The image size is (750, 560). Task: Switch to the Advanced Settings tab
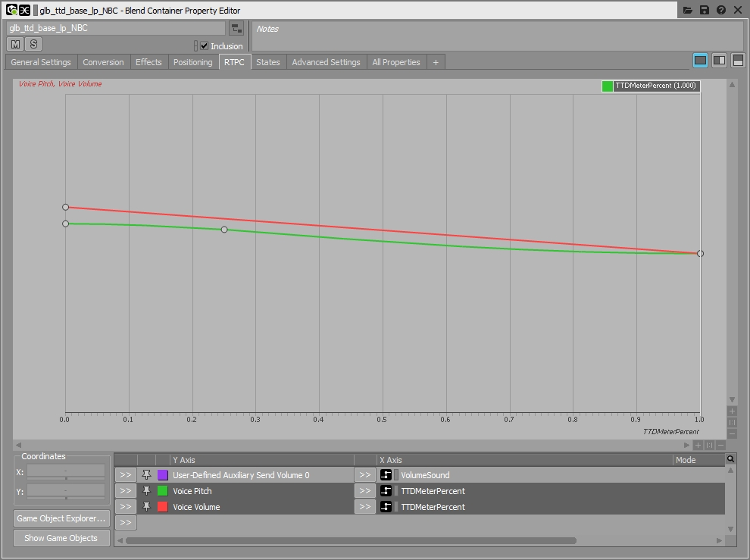click(327, 62)
